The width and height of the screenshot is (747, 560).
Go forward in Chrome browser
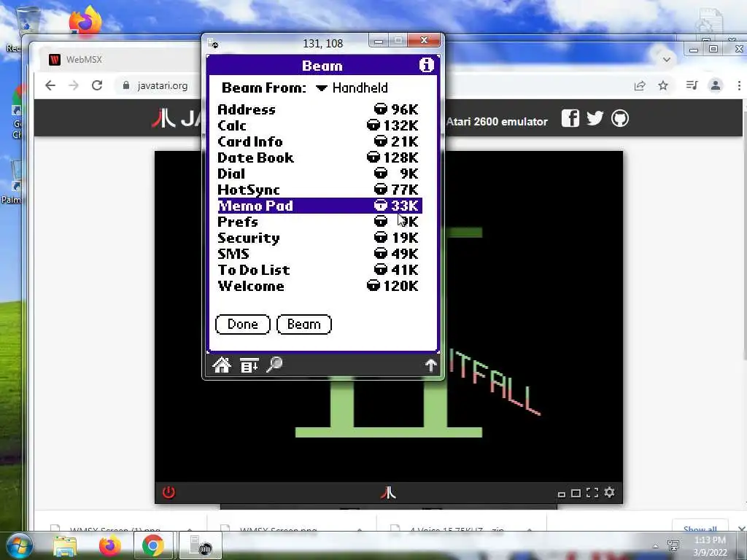(x=74, y=85)
